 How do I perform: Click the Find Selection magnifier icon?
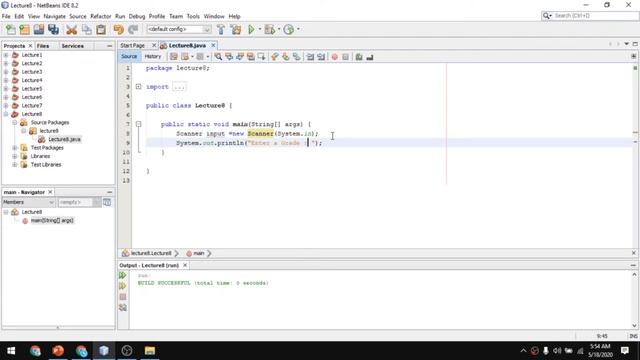click(x=218, y=57)
